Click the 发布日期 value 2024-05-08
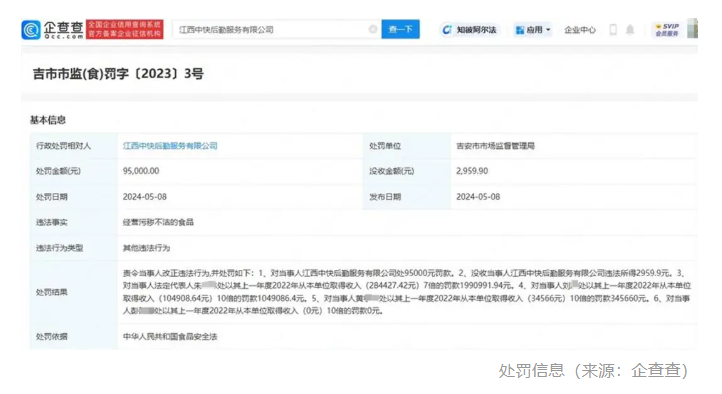This screenshot has height=394, width=722. [x=478, y=197]
